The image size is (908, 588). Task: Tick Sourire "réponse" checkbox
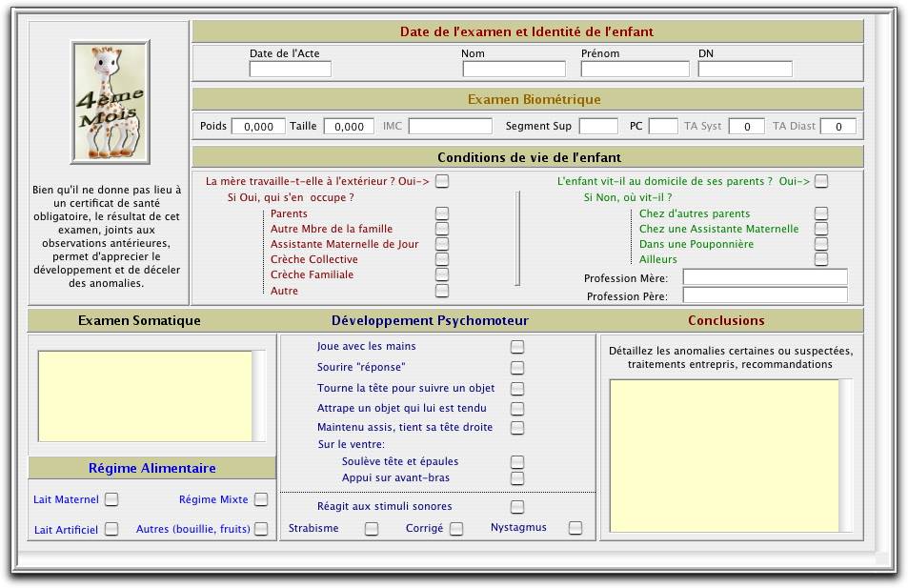(x=517, y=368)
